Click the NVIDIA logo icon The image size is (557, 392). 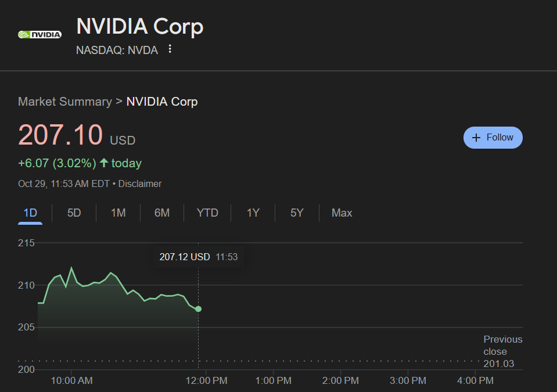click(39, 34)
